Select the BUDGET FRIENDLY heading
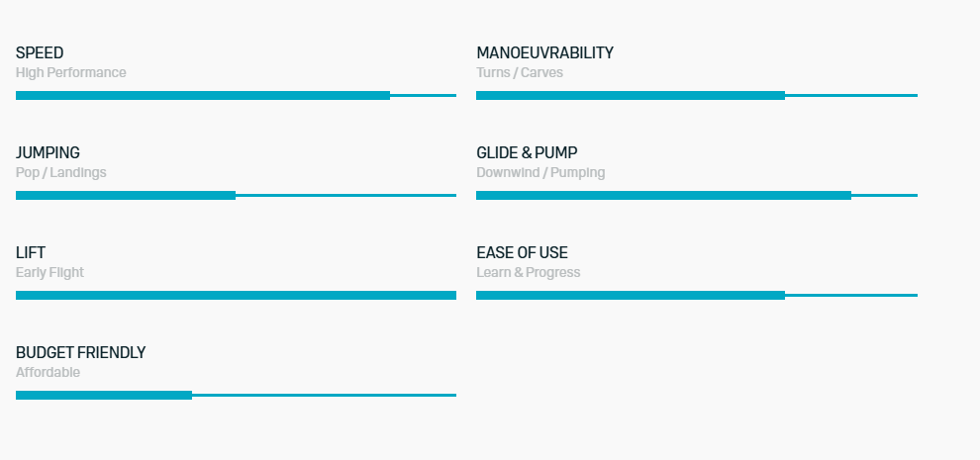Image resolution: width=980 pixels, height=460 pixels. click(x=80, y=353)
